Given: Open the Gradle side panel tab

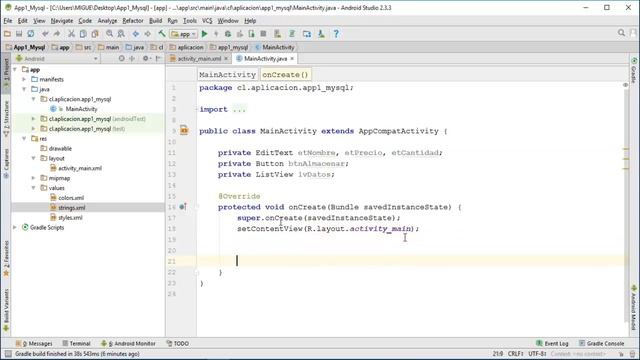Looking at the screenshot, I should 634,70.
